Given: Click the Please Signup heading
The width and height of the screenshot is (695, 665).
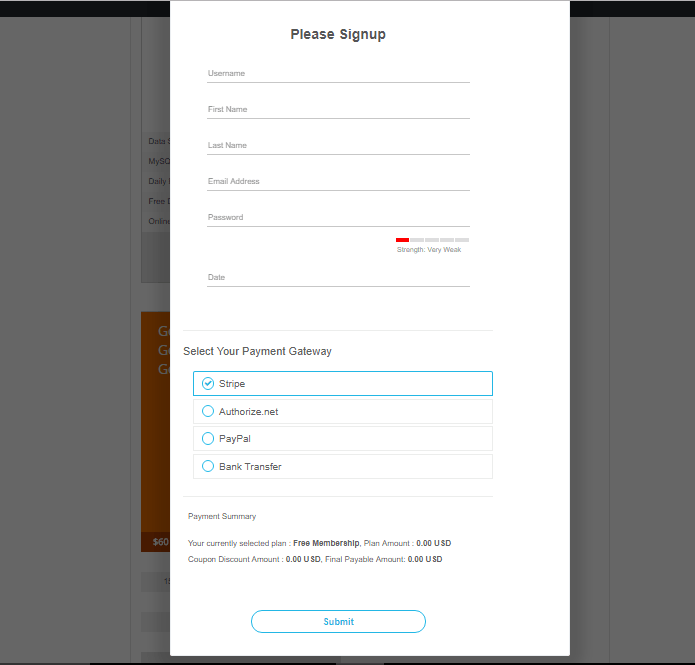Looking at the screenshot, I should [x=338, y=34].
